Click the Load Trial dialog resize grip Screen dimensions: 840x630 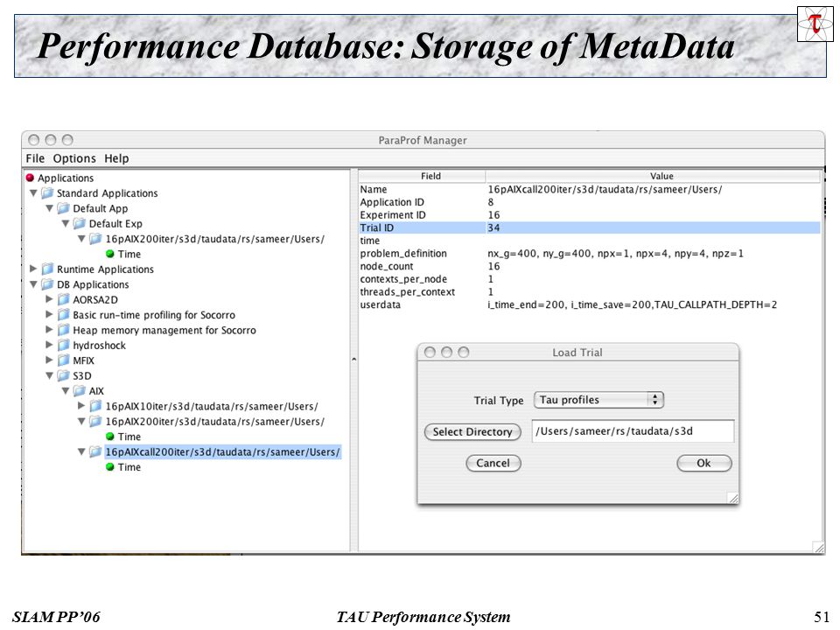pyautogui.click(x=733, y=499)
